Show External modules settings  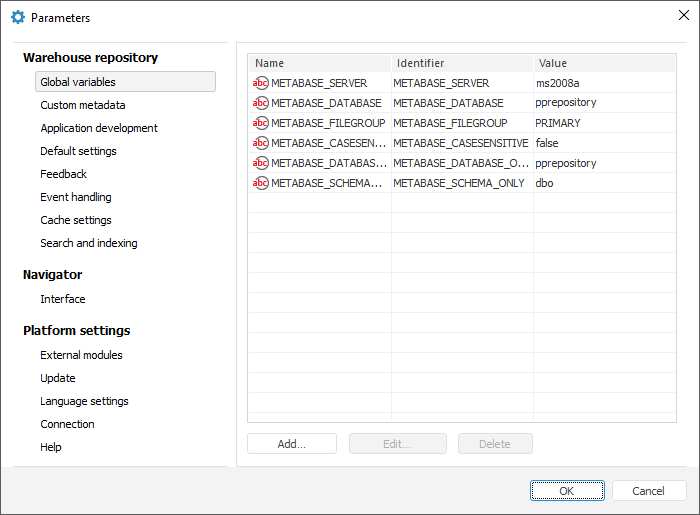pyautogui.click(x=81, y=355)
